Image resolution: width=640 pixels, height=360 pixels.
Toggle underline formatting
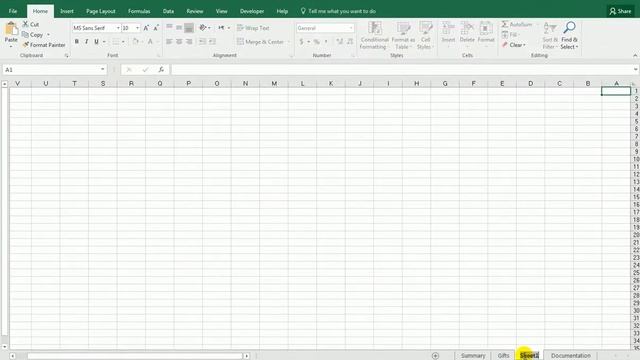point(96,41)
